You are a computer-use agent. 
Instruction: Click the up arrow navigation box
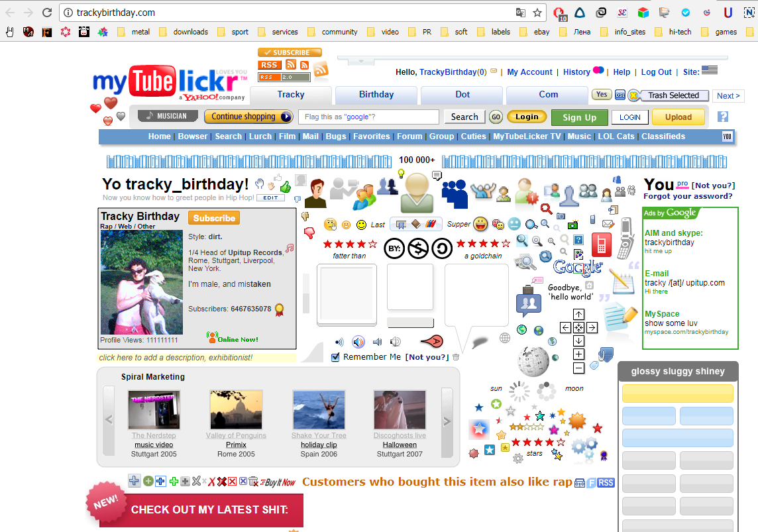pos(578,315)
